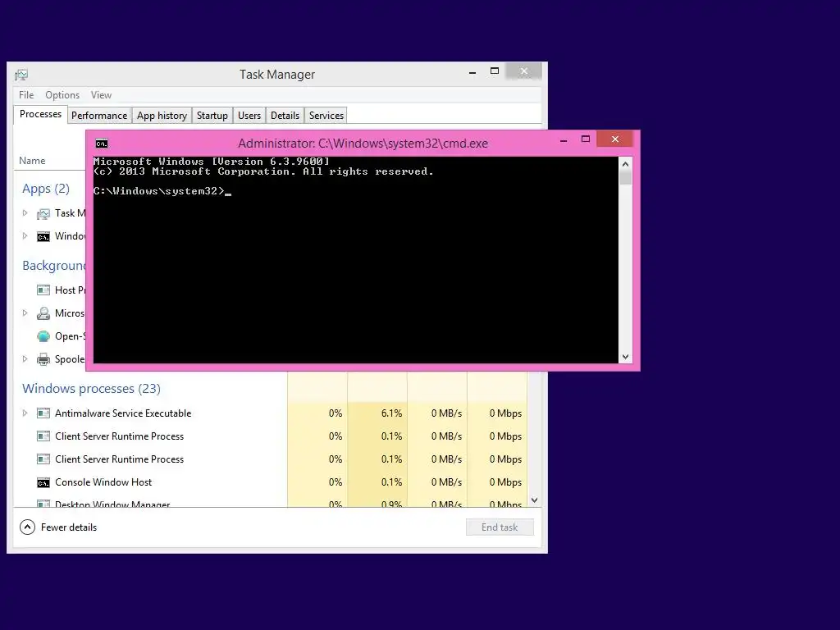Viewport: 840px width, 630px height.
Task: Close the Administrator cmd.exe window
Action: coord(615,139)
